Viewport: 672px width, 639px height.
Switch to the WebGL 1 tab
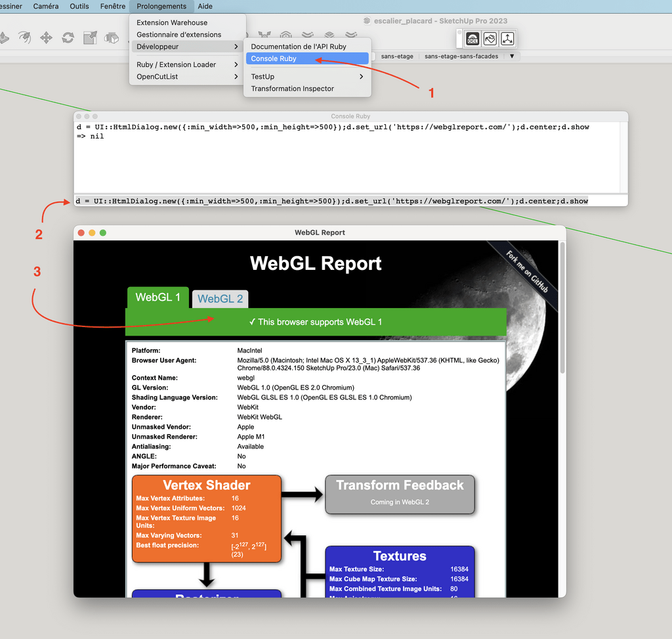[x=157, y=297]
